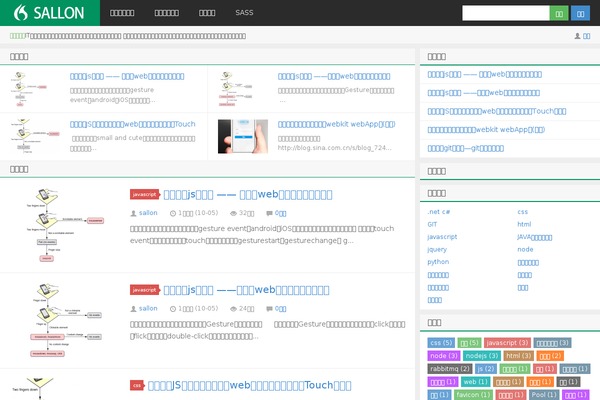This screenshot has height=400, width=600.
Task: Click the green search button in the header
Action: [559, 13]
